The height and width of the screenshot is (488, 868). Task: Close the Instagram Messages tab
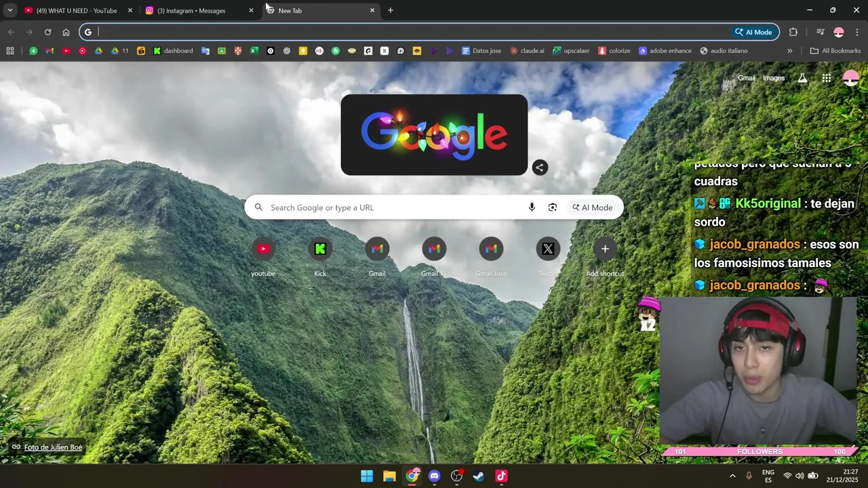tap(251, 10)
